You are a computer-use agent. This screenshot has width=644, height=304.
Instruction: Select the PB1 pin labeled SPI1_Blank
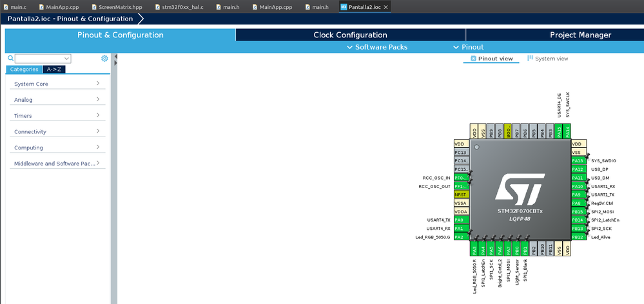pos(525,249)
